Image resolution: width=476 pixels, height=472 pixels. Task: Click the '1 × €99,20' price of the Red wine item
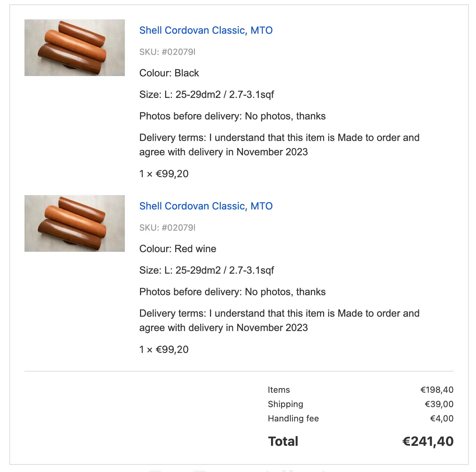coord(164,350)
